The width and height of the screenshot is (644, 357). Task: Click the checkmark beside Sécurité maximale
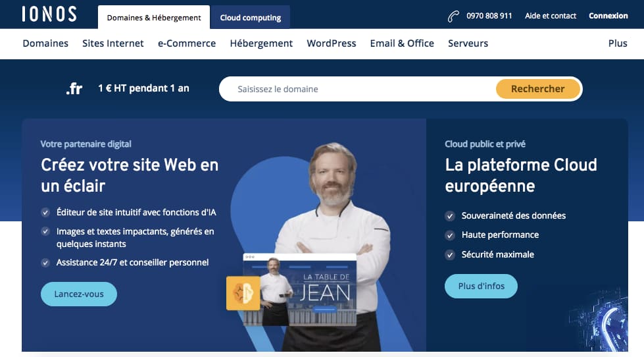(450, 255)
